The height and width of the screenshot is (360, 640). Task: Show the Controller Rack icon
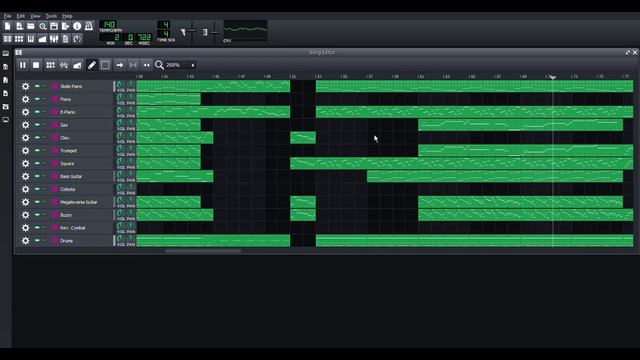(x=77, y=39)
